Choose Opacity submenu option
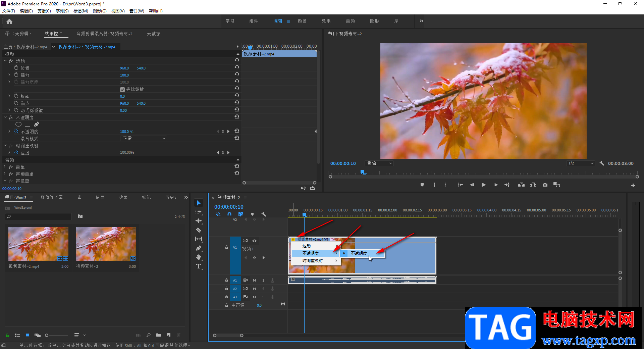 363,253
